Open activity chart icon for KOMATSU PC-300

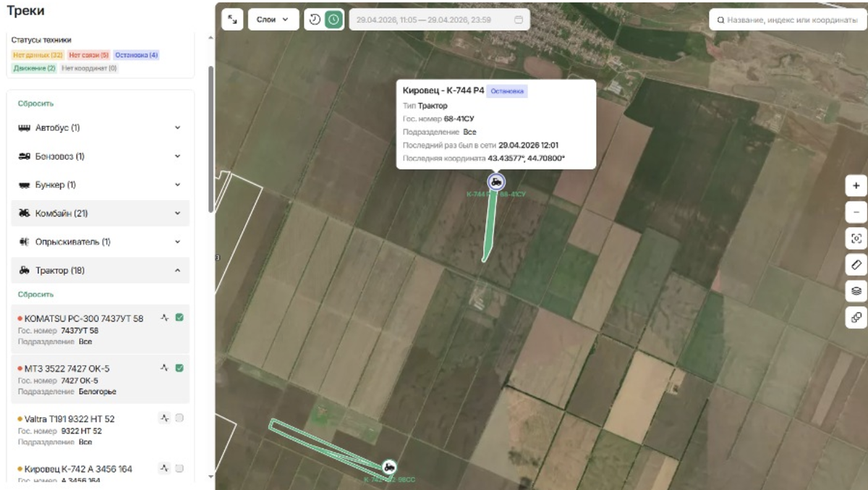tap(165, 317)
